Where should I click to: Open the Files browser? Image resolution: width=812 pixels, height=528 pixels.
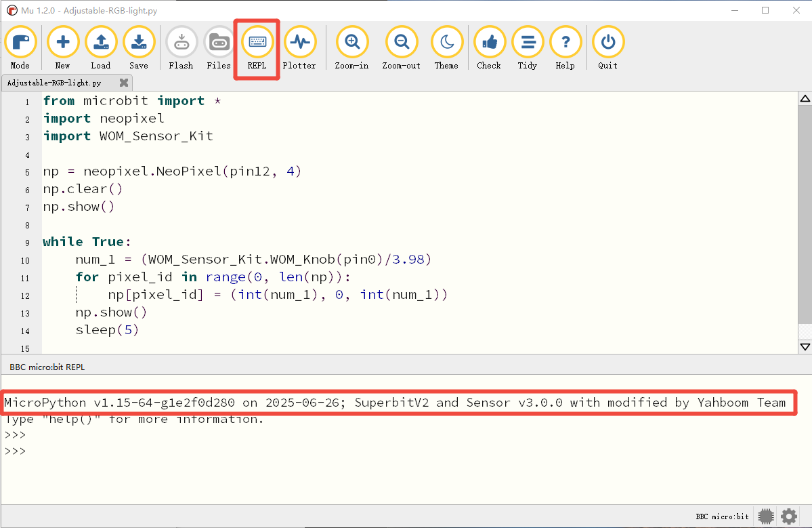pos(219,47)
